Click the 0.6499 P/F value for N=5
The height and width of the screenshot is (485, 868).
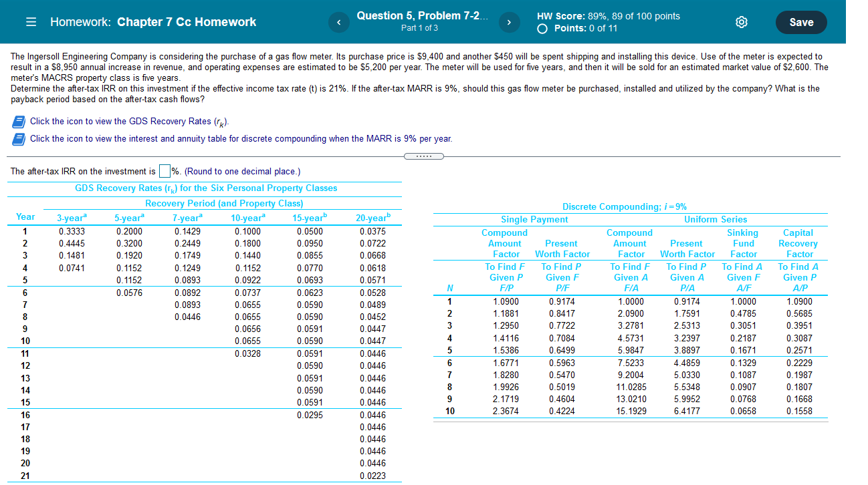pyautogui.click(x=562, y=350)
